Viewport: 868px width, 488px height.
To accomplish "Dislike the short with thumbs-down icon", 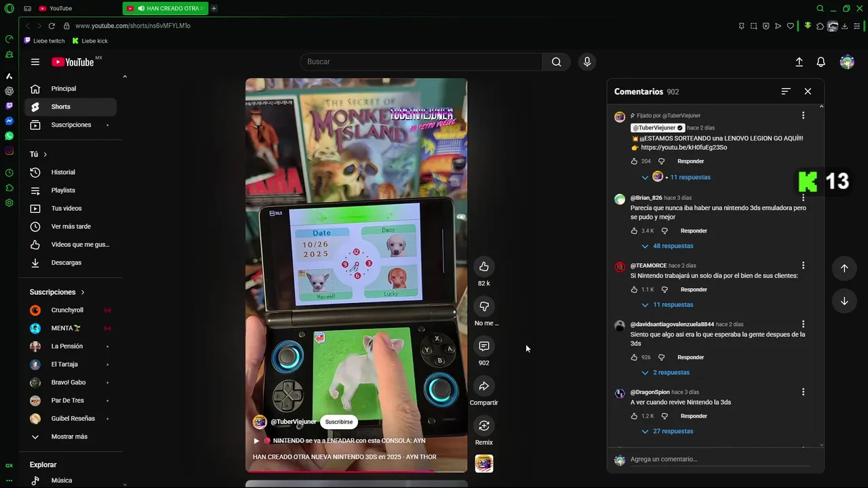I will click(x=484, y=306).
